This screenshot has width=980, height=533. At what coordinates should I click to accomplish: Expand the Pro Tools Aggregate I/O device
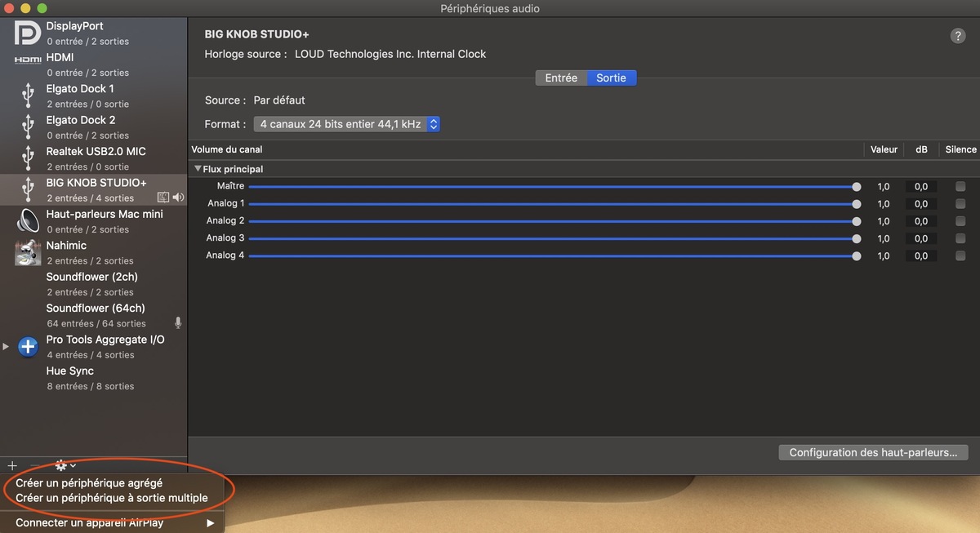pyautogui.click(x=6, y=347)
